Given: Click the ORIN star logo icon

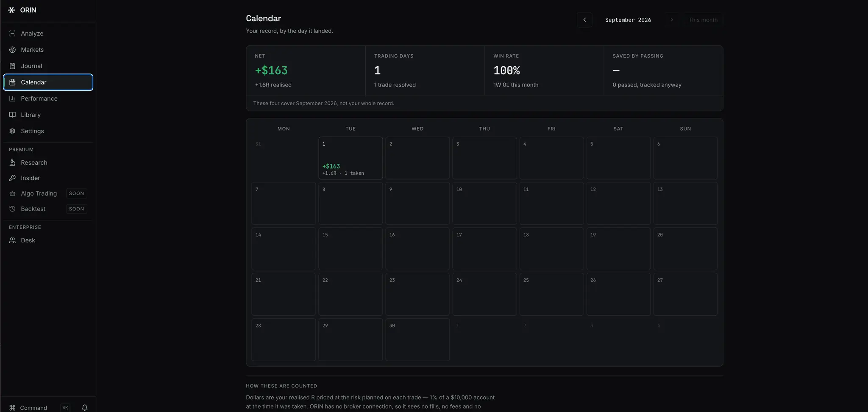Looking at the screenshot, I should click(x=11, y=10).
